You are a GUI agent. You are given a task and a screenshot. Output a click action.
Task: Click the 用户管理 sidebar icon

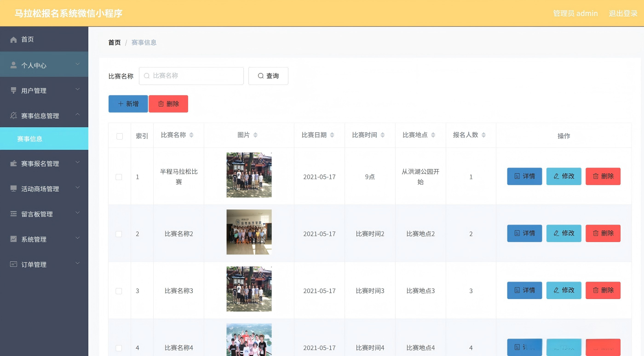pyautogui.click(x=14, y=90)
